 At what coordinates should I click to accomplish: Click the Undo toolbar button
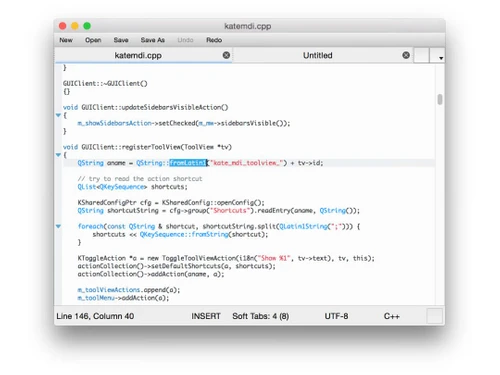[185, 40]
